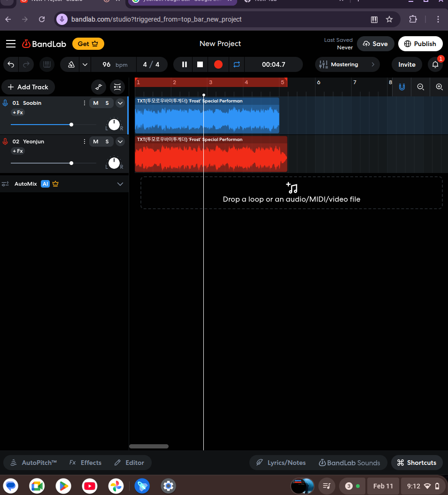Open the hamburger main menu

pos(11,44)
